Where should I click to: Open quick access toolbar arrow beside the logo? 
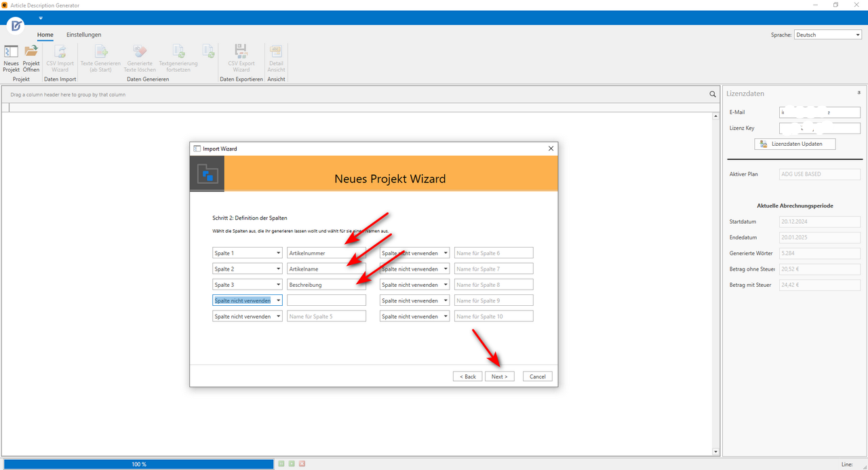(41, 18)
